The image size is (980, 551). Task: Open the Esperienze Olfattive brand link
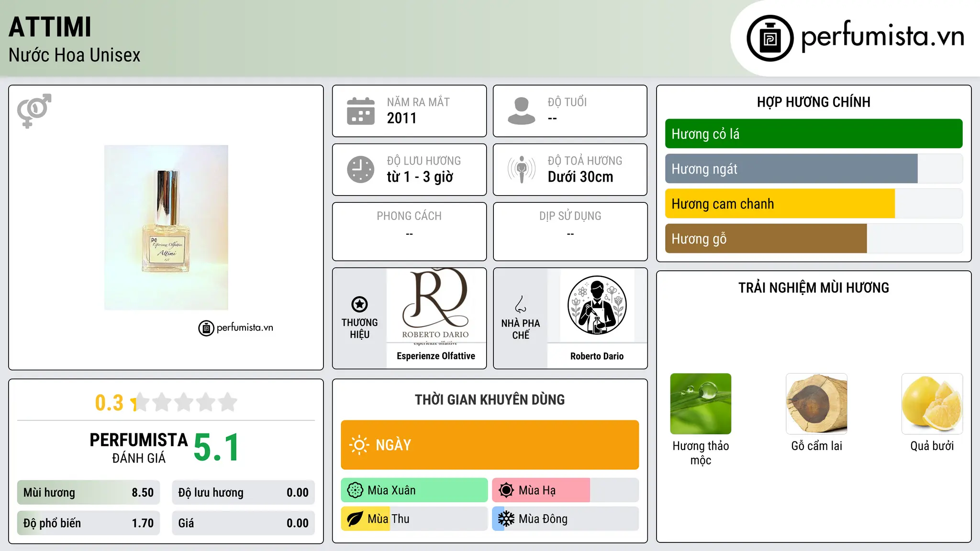(x=436, y=356)
